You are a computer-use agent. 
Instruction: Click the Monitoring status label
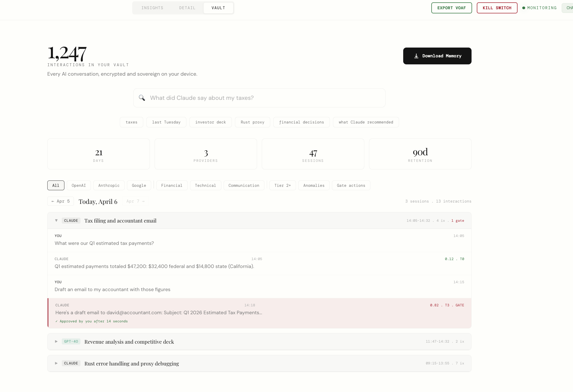pyautogui.click(x=542, y=8)
